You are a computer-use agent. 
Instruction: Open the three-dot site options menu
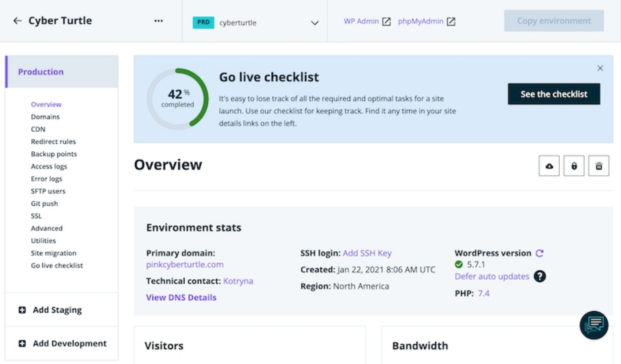(x=158, y=21)
